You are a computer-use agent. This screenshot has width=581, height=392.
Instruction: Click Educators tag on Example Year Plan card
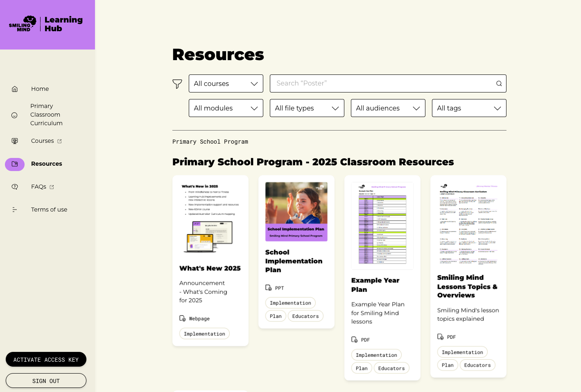[x=391, y=368]
